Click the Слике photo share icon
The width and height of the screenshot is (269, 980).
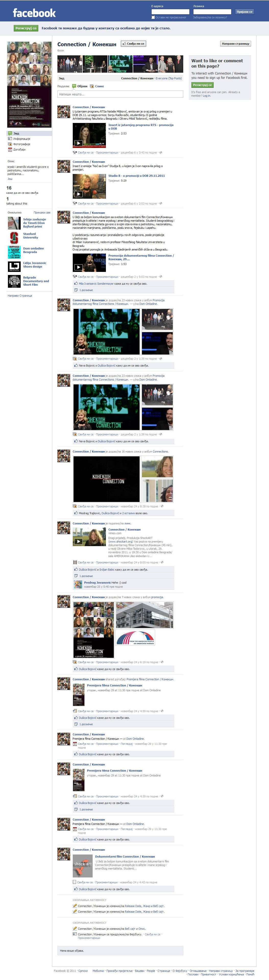click(92, 86)
